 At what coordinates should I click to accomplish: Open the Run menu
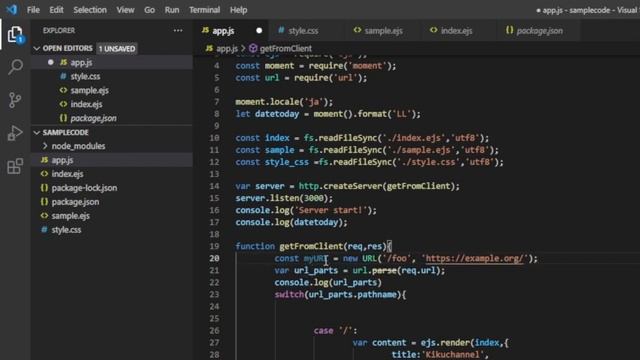click(x=172, y=10)
